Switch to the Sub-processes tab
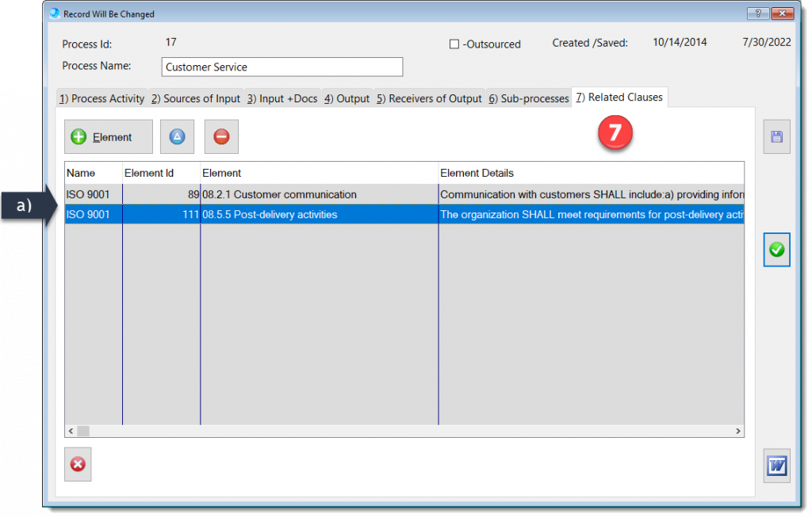Image resolution: width=812 pixels, height=518 pixels. click(x=528, y=99)
